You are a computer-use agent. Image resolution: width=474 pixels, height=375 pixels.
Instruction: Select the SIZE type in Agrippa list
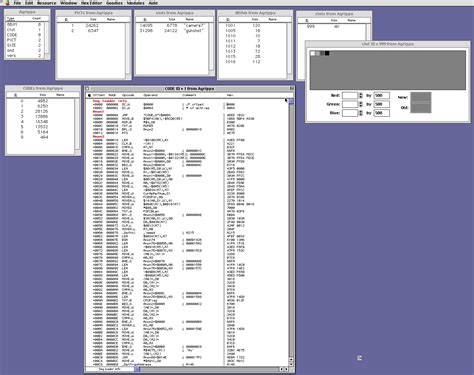[x=24, y=45]
